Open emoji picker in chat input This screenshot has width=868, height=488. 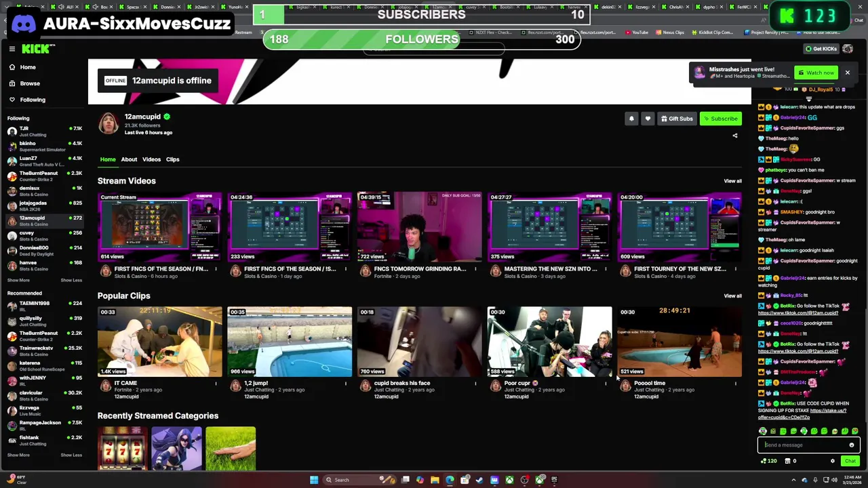pos(852,445)
